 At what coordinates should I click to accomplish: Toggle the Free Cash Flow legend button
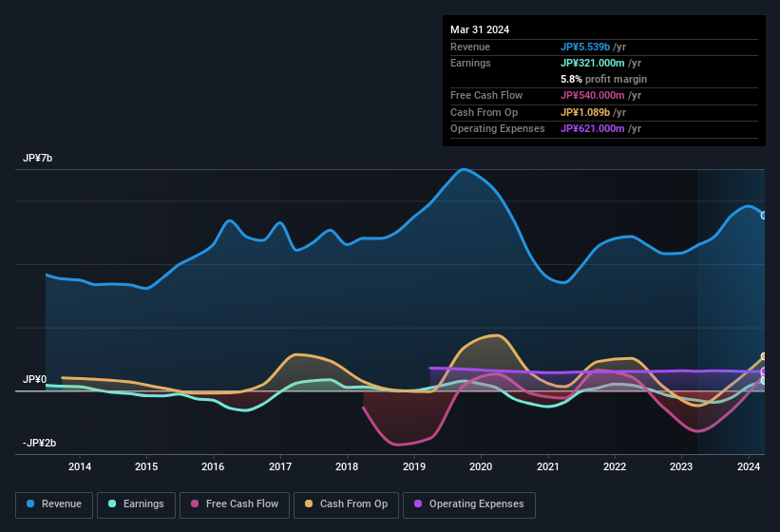click(235, 504)
